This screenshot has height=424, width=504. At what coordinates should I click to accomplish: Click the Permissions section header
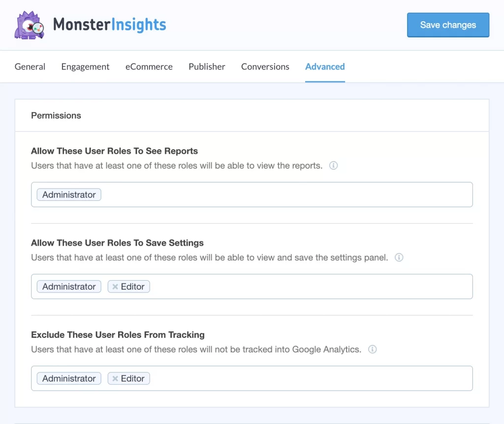56,115
